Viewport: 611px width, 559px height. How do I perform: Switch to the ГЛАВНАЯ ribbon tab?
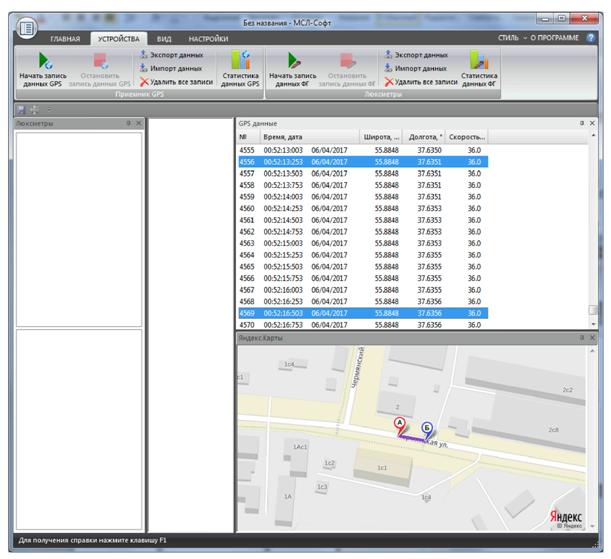click(x=65, y=38)
